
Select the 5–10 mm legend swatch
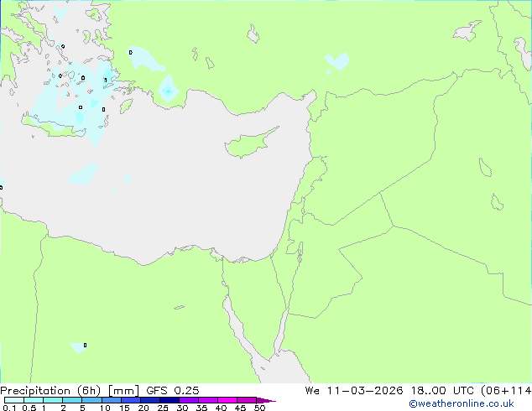click(x=91, y=400)
